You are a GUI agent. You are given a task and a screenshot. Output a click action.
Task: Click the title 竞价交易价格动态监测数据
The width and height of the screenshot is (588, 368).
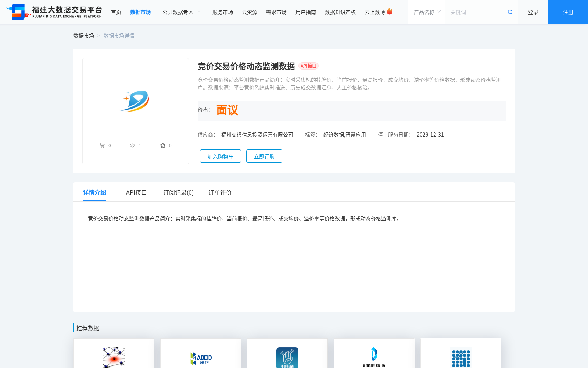click(x=246, y=66)
